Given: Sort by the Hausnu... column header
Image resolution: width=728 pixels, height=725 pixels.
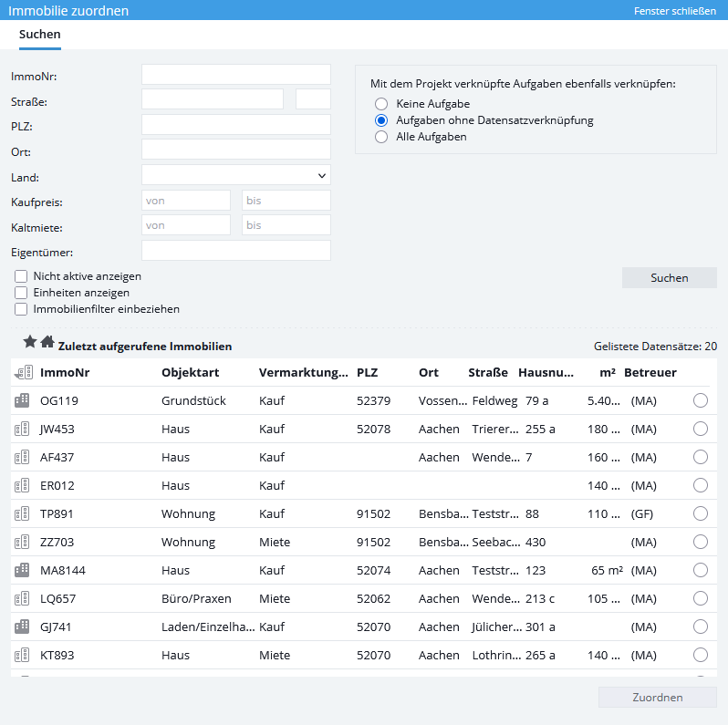Looking at the screenshot, I should coord(546,372).
